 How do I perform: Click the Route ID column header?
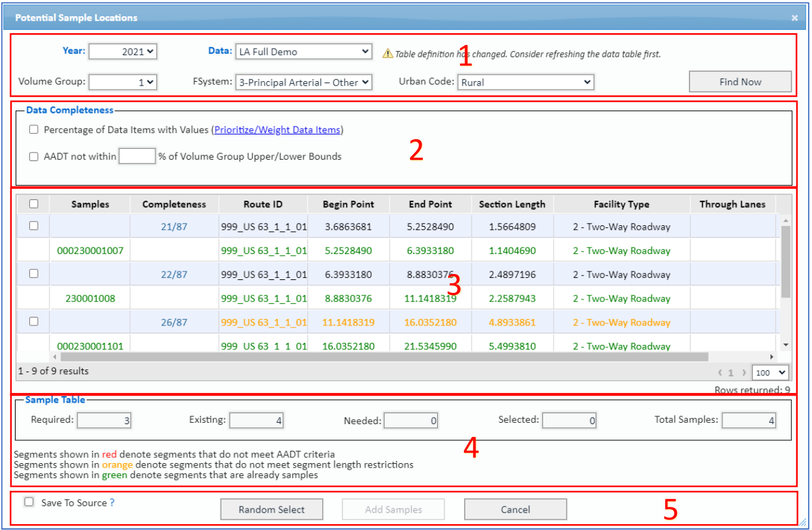pyautogui.click(x=263, y=204)
